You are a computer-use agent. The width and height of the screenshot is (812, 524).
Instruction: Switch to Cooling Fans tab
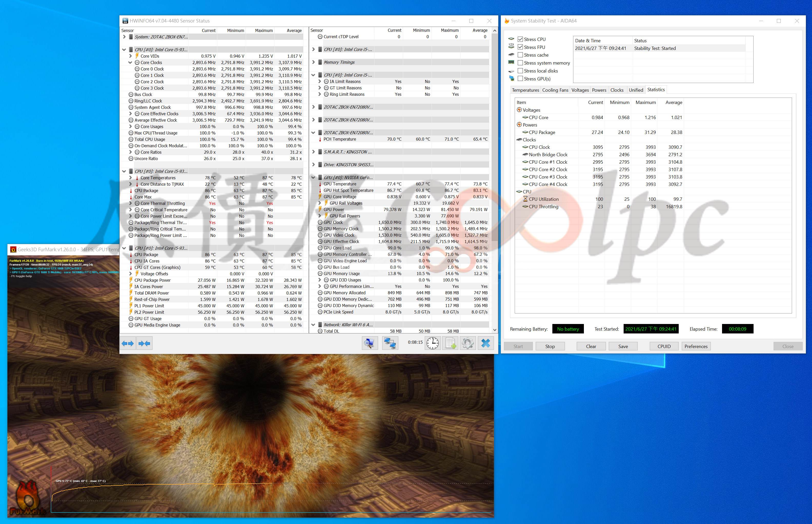point(555,90)
